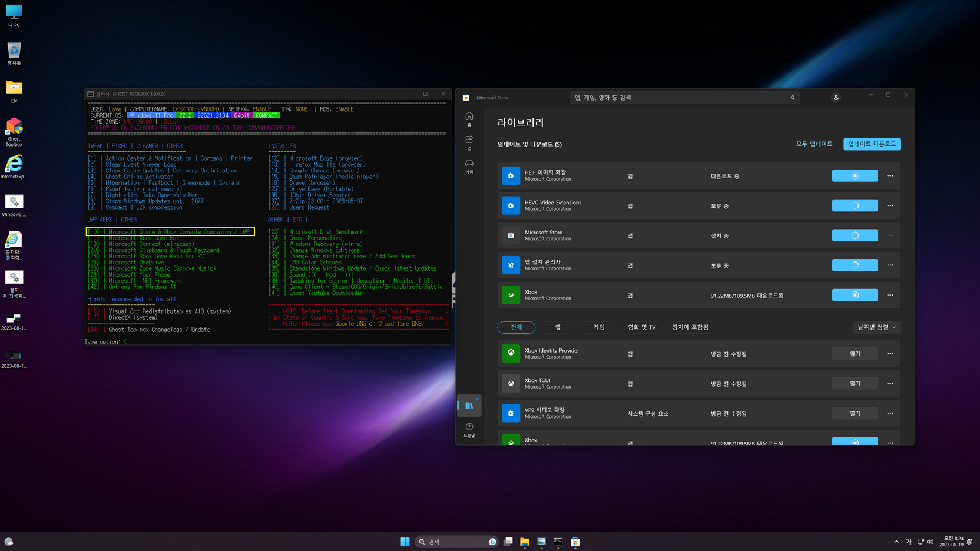Select the 영화 및 TV filter tab
The height and width of the screenshot is (551, 980).
click(642, 327)
